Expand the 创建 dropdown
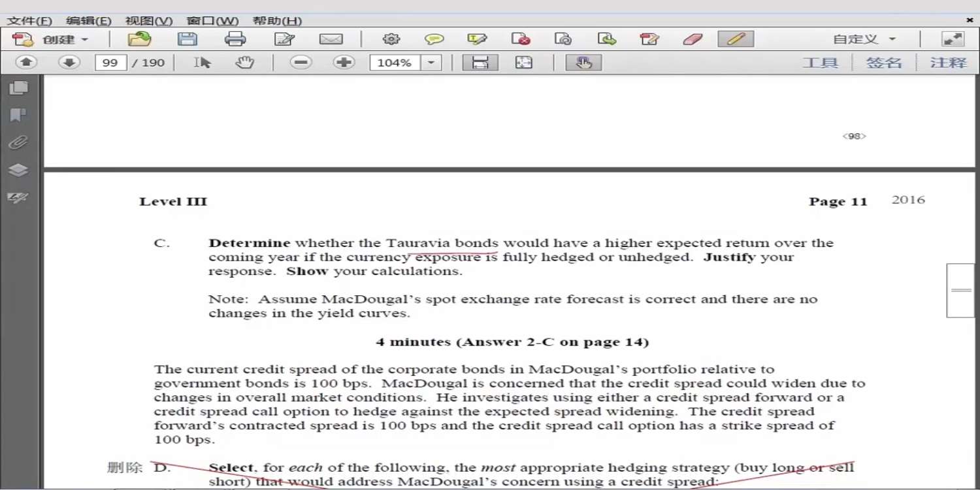 84,40
